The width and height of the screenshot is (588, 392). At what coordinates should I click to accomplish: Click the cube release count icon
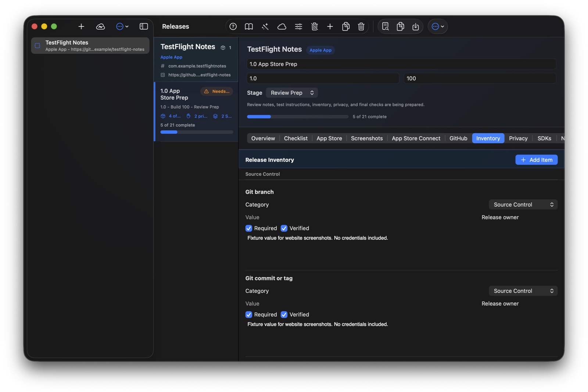click(x=223, y=48)
